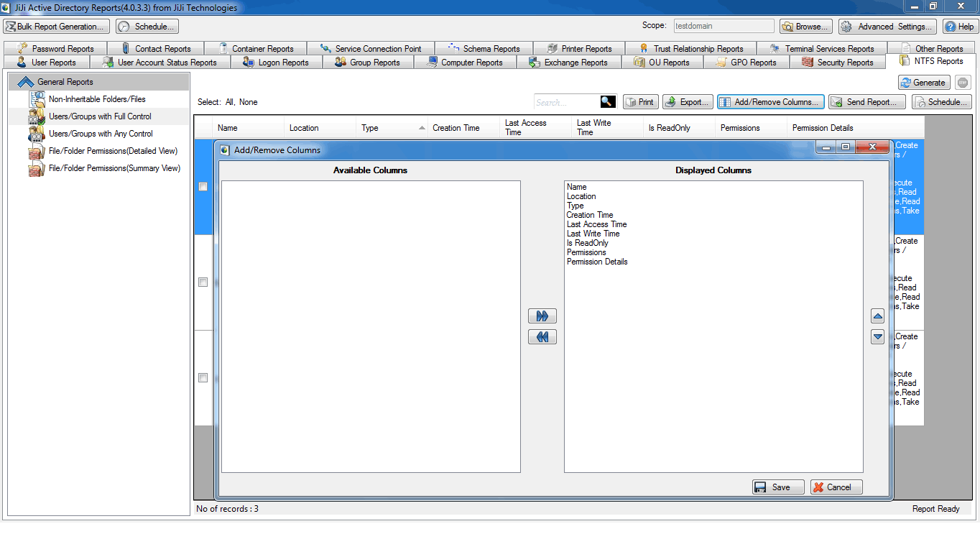Select 'Creation Time' in Displayed Columns list
The image size is (980, 552).
[590, 215]
